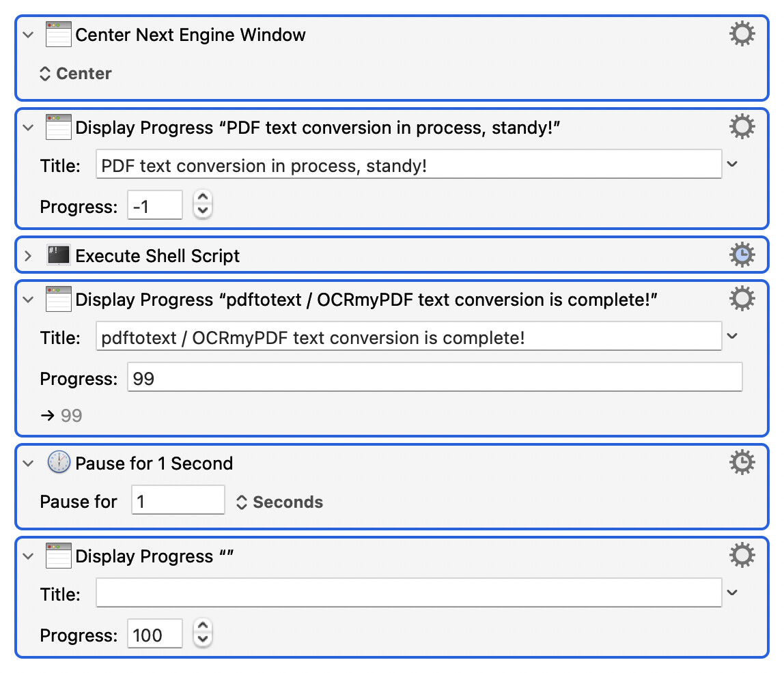Open the Seconds unit popup menu
The width and height of the screenshot is (784, 673).
(x=279, y=502)
